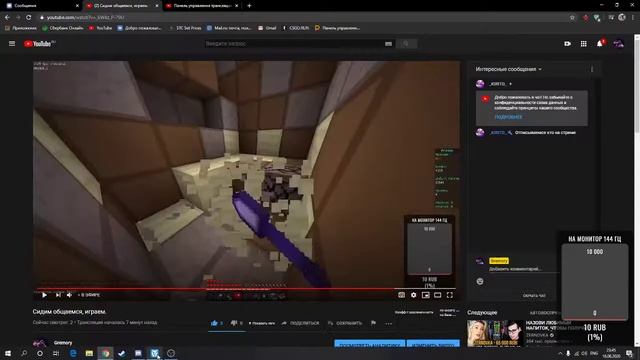
Task: Follow the Подробнее link in chat notice
Action: click(508, 117)
